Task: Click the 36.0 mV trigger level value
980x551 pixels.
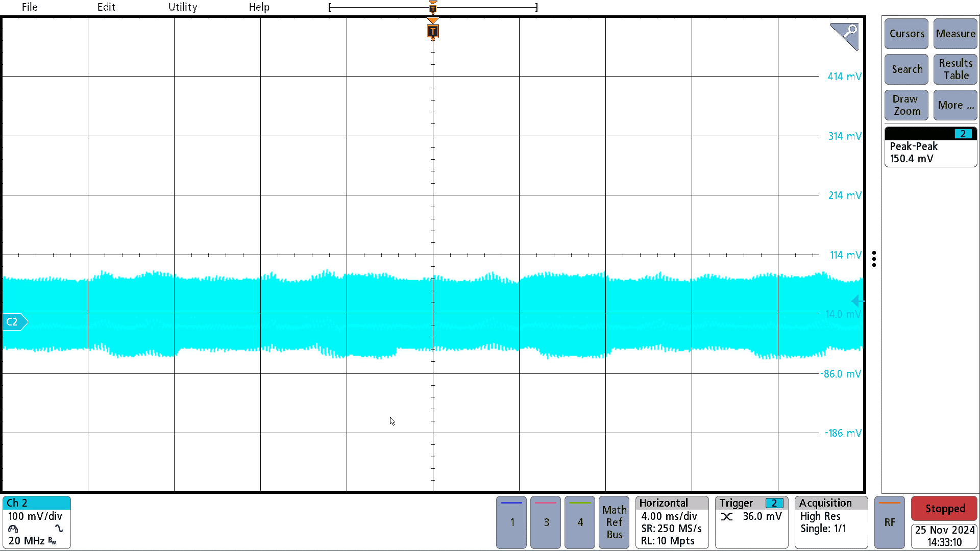Action: tap(762, 516)
